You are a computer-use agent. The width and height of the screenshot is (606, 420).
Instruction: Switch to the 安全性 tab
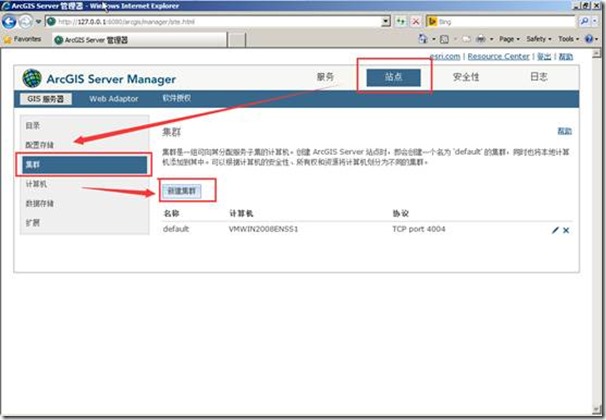click(466, 77)
